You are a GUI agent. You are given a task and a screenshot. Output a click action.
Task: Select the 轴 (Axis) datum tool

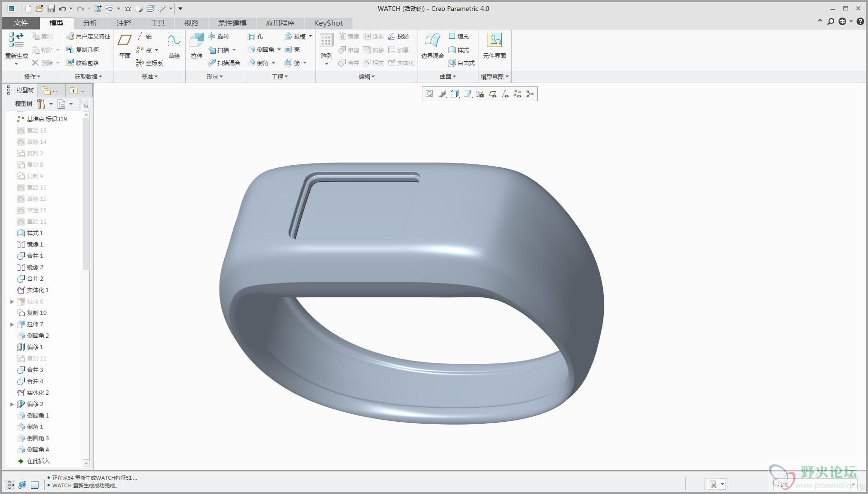tap(144, 36)
